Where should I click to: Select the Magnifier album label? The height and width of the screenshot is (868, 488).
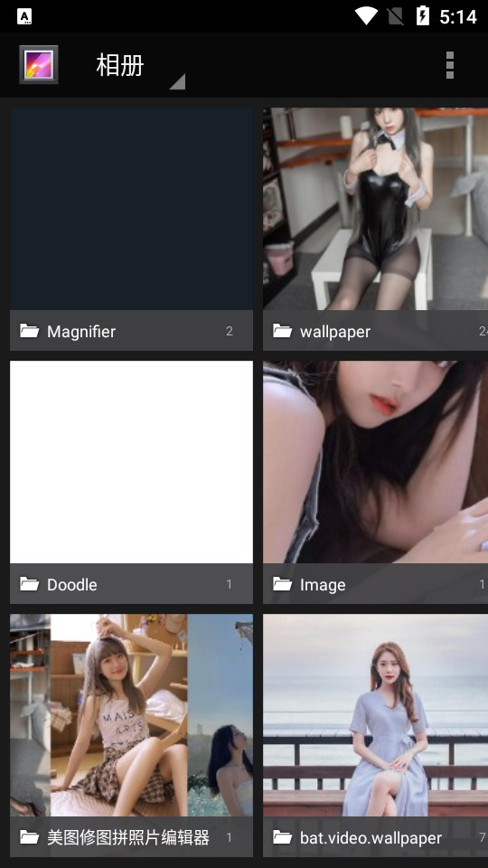[x=81, y=332]
